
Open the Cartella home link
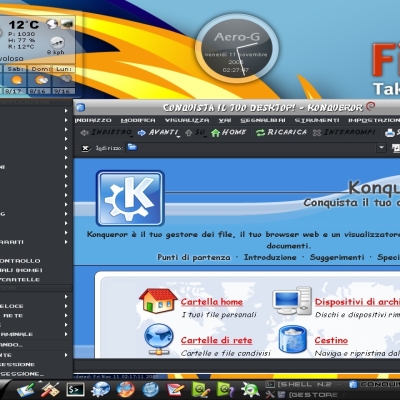click(x=212, y=302)
